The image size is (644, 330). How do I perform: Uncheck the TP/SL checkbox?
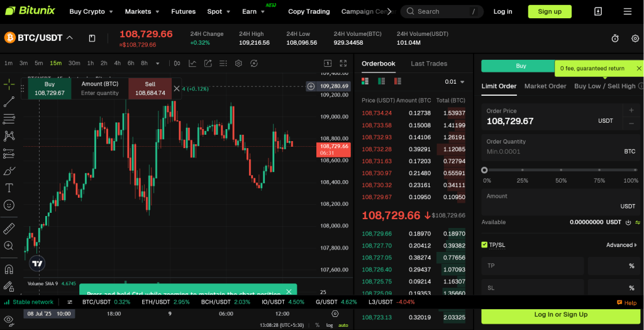(484, 245)
